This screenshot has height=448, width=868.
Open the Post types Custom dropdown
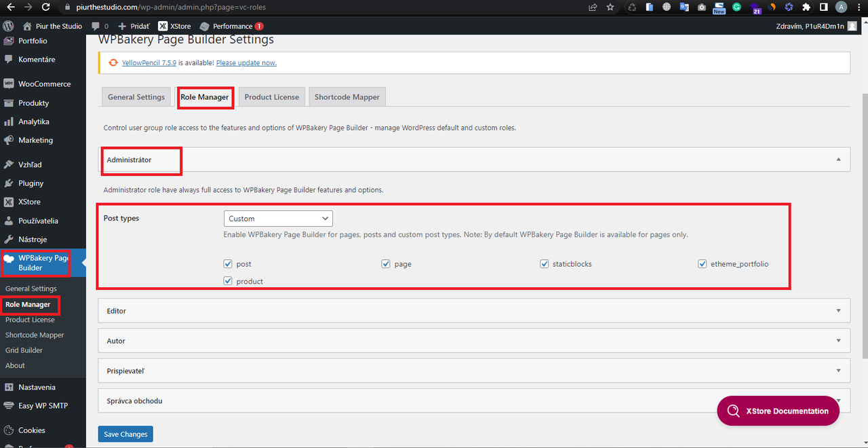pyautogui.click(x=278, y=219)
